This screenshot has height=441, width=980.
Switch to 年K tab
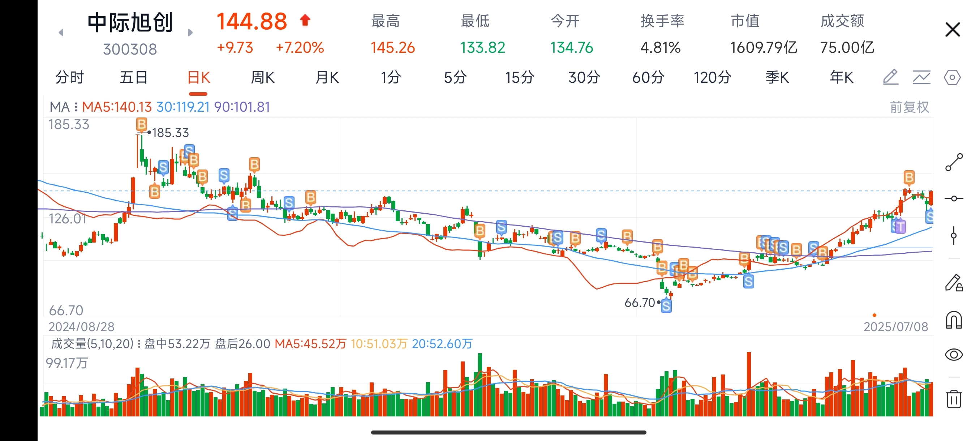(842, 78)
